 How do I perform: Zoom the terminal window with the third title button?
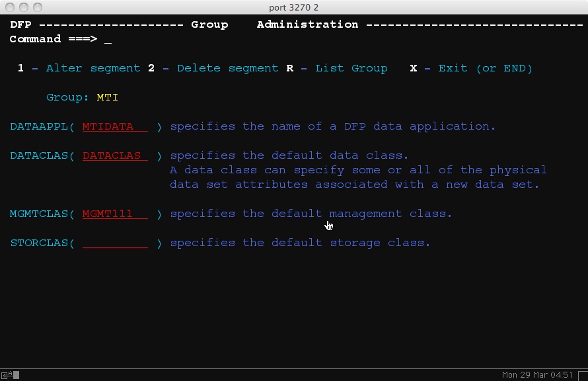coord(37,7)
